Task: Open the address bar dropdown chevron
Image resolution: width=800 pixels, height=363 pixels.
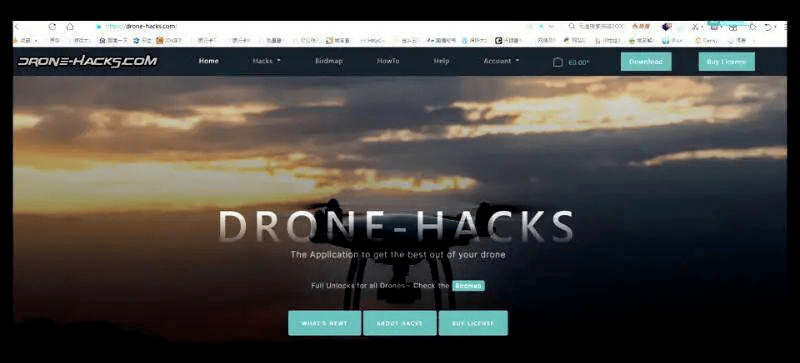Action: 551,27
